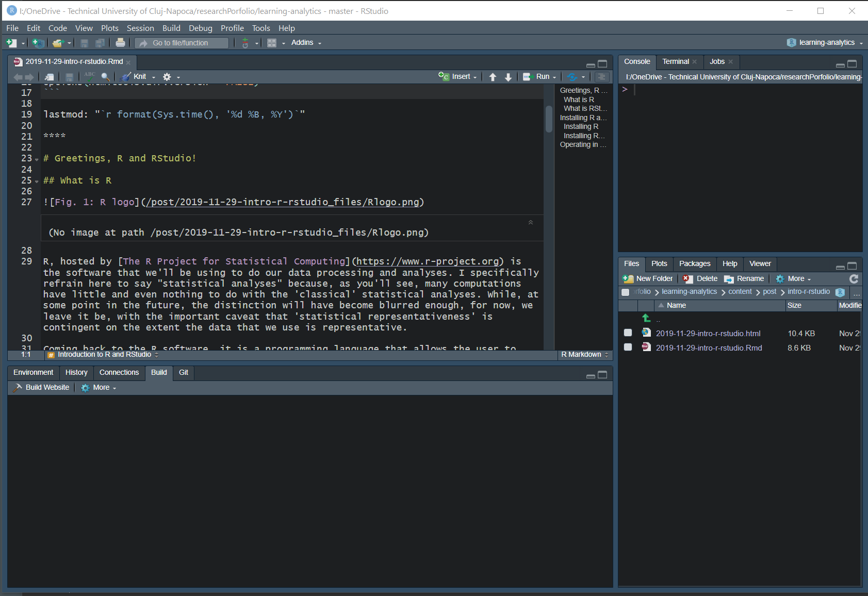Click the Save All documents icon

101,43
